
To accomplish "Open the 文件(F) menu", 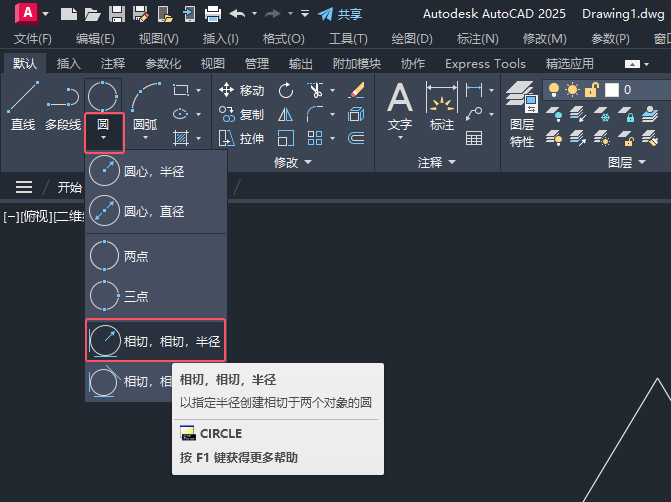I will click(33, 39).
